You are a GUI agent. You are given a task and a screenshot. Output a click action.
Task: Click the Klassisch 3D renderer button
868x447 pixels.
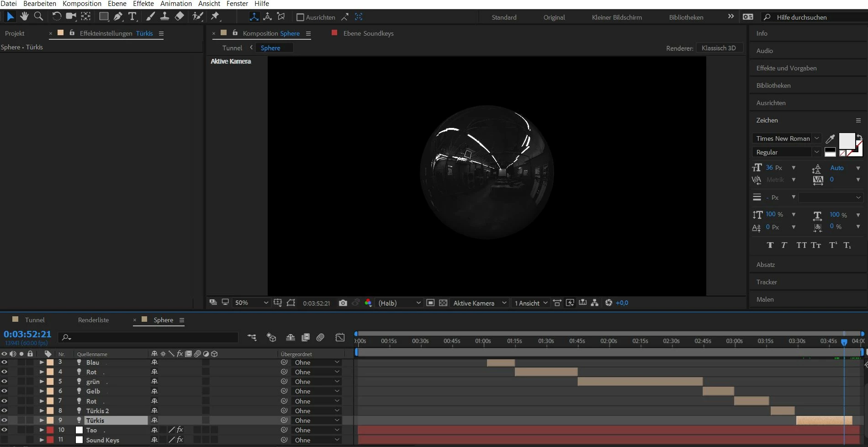pos(719,48)
